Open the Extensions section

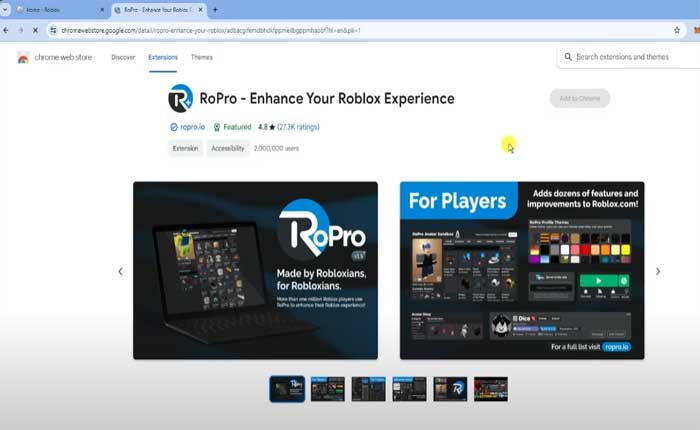coord(163,57)
